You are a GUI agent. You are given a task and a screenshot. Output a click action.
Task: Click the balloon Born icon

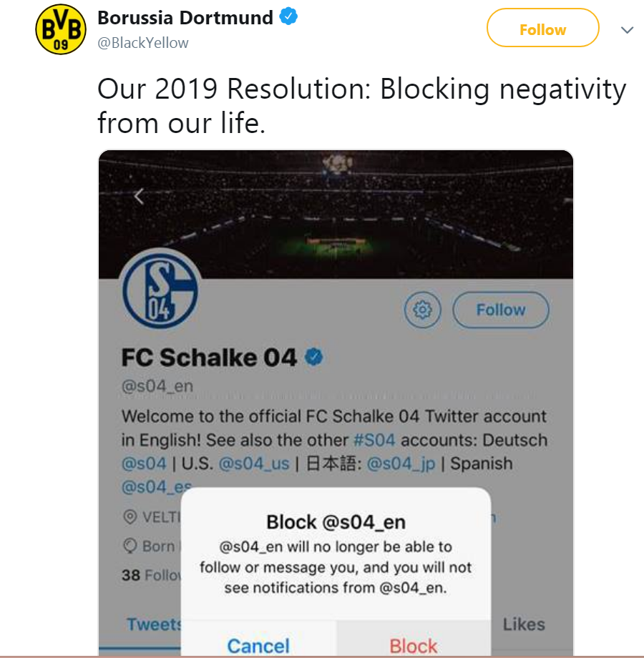(x=130, y=546)
